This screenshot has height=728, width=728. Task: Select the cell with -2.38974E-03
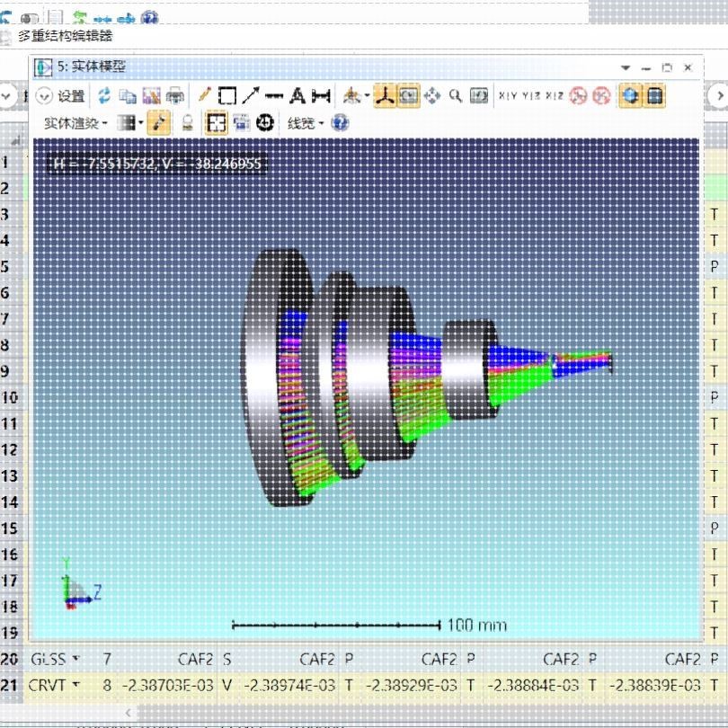289,685
